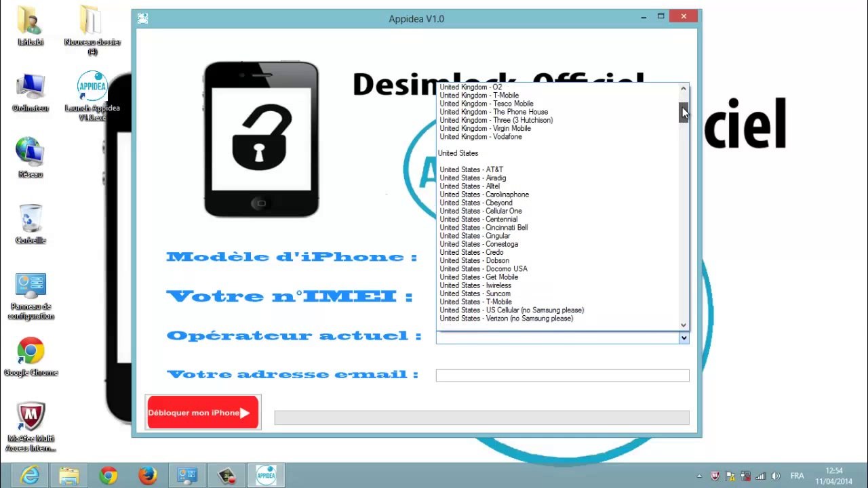Choose United States - US Cellular option

tap(512, 310)
